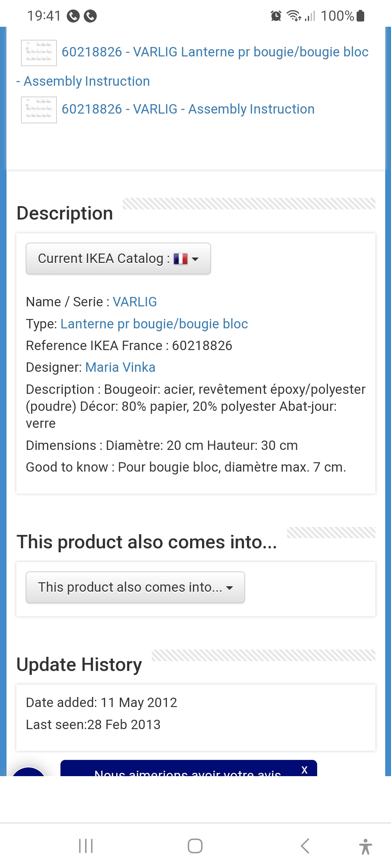Tap the alarm icon in status bar
Screen dimensions: 391x868
pyautogui.click(x=276, y=16)
